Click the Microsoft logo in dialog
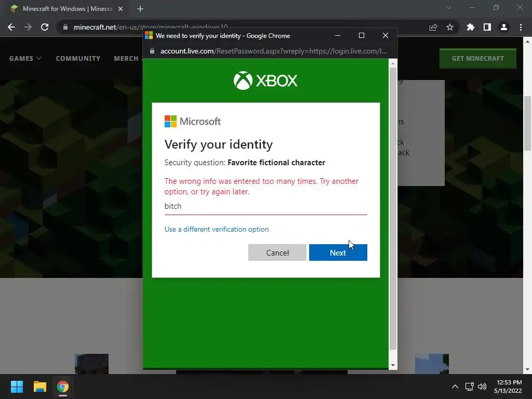 click(192, 122)
